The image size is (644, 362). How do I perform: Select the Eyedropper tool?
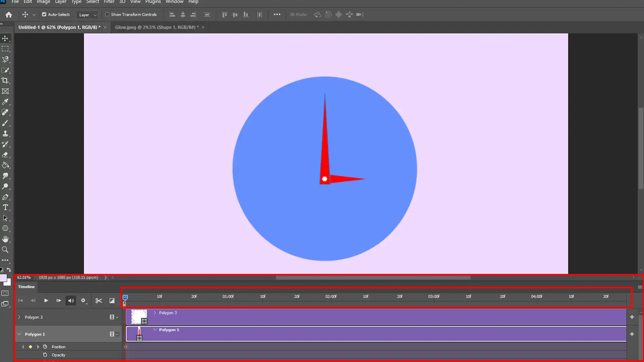(x=5, y=102)
